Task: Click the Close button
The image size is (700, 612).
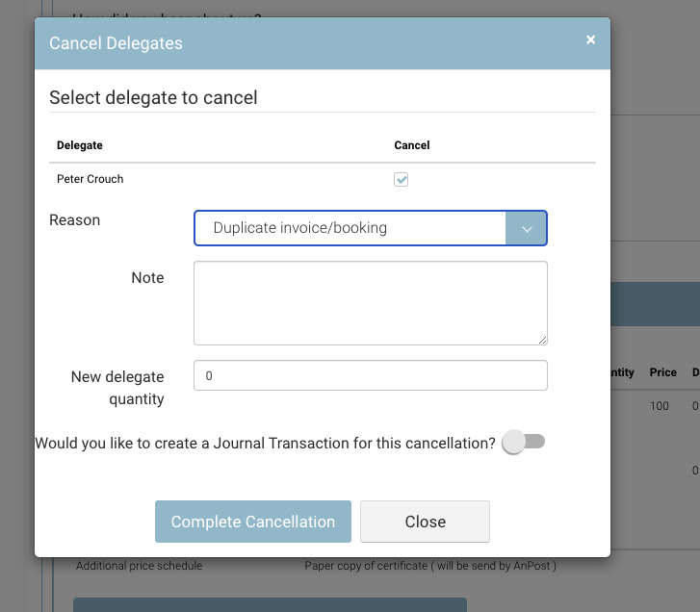Action: [x=425, y=522]
